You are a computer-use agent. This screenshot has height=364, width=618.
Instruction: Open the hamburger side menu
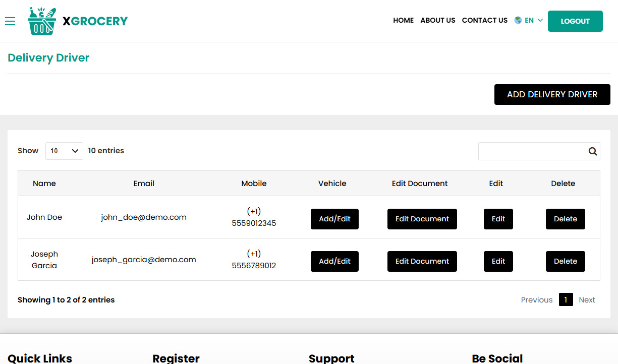point(10,21)
